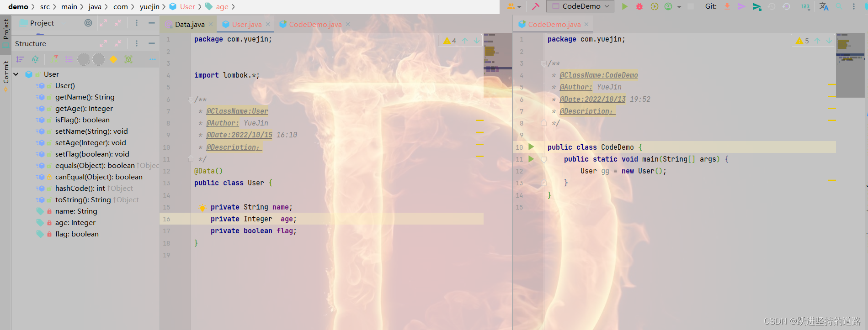
Task: Click the warnings indicator in CodeDemo.java editor
Action: [x=803, y=41]
